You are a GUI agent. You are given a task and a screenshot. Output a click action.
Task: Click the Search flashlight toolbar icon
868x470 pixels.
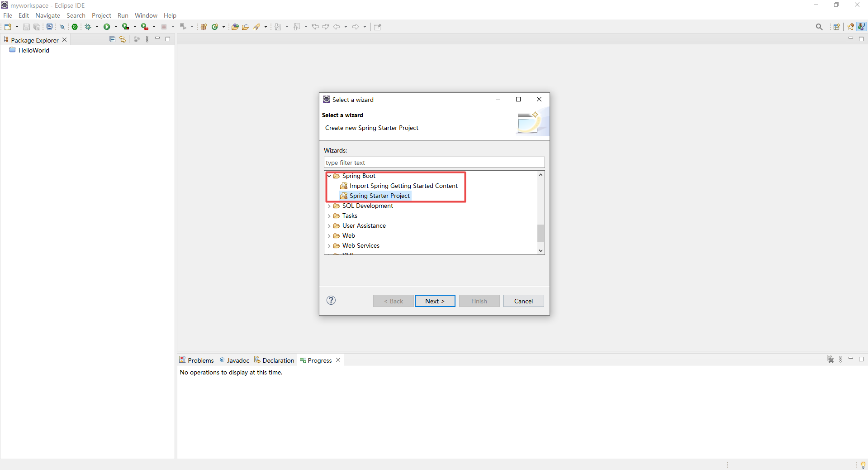pos(257,27)
